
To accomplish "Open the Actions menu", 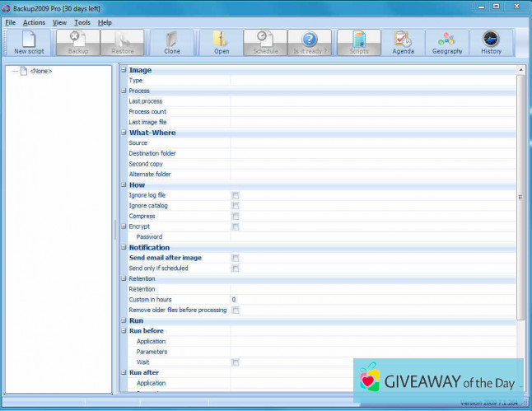I will pos(34,22).
